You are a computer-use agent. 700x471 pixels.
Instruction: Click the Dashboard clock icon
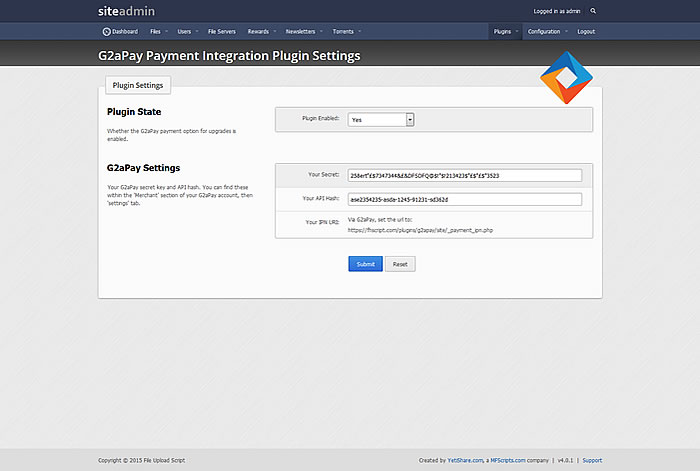106,32
